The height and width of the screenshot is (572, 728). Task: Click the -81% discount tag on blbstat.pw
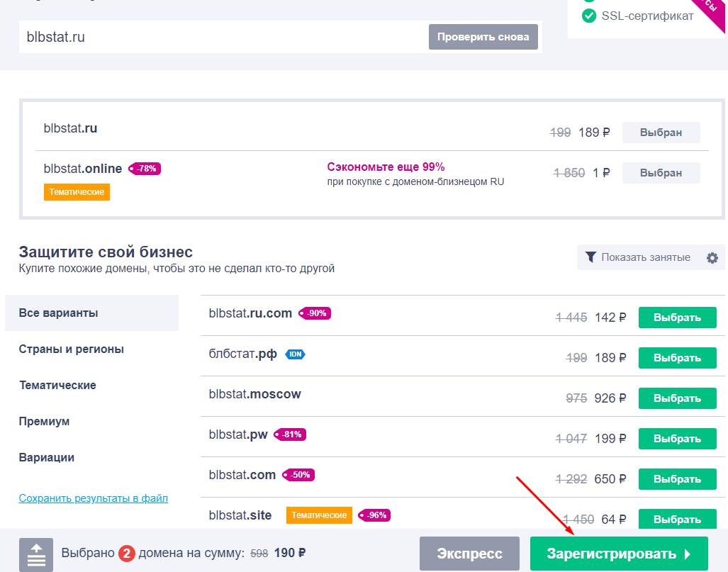coord(291,434)
